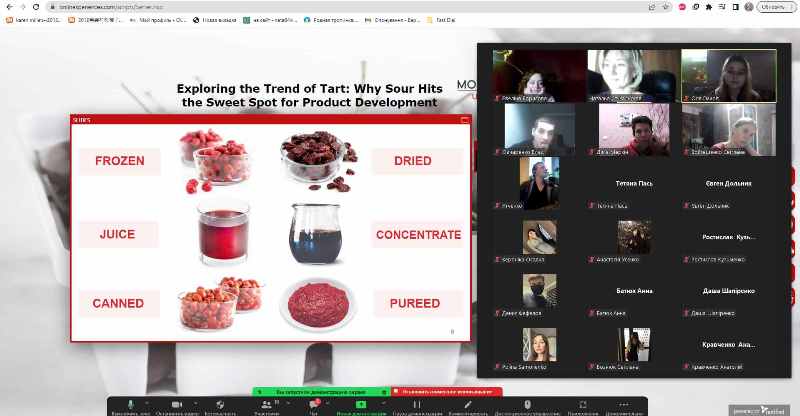800x416 pixels.
Task: Mute the microphone in Zoom toolbar
Action: coord(131,405)
